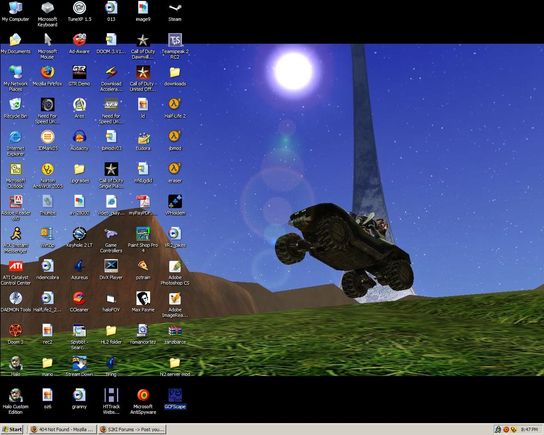Viewport: 544px width, 435px height.
Task: Select Call of Duty Single Player icon
Action: coord(111,175)
